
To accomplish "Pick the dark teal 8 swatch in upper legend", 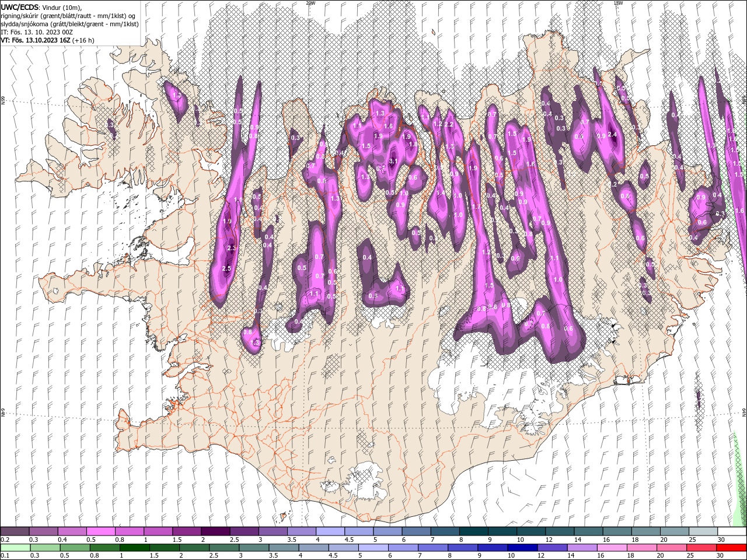I will coord(473,531).
